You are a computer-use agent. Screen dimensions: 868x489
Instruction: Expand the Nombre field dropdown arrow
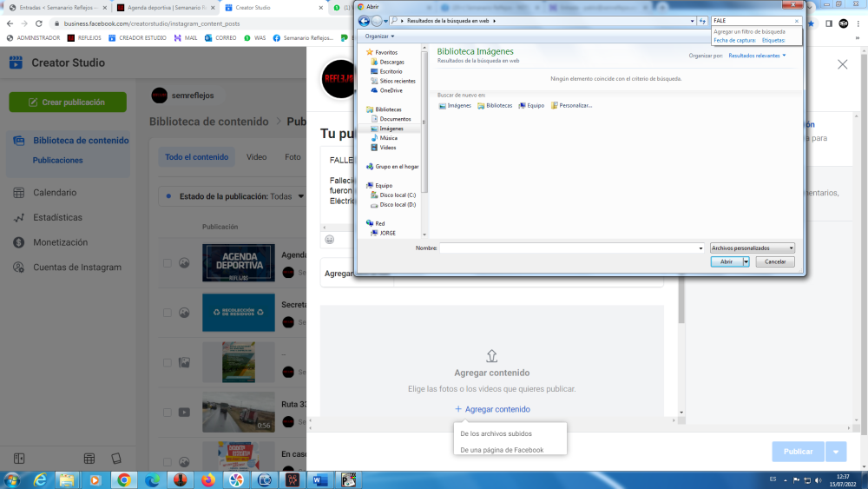click(x=700, y=248)
